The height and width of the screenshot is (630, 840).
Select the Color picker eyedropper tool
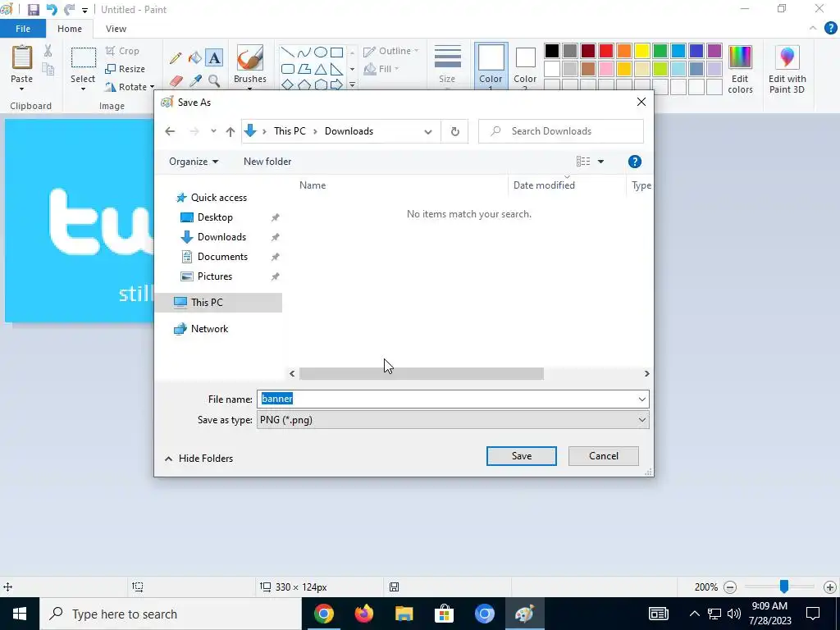tap(195, 81)
